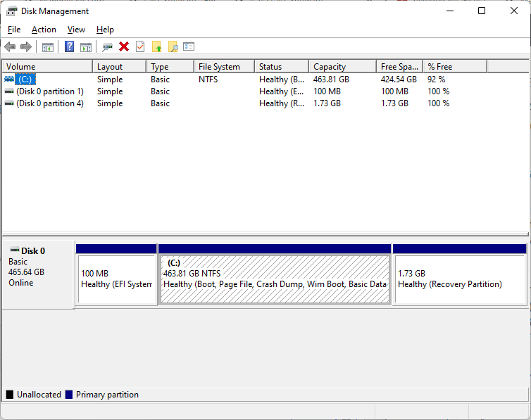
Task: Click the checklist settings toolbar icon
Action: click(189, 46)
